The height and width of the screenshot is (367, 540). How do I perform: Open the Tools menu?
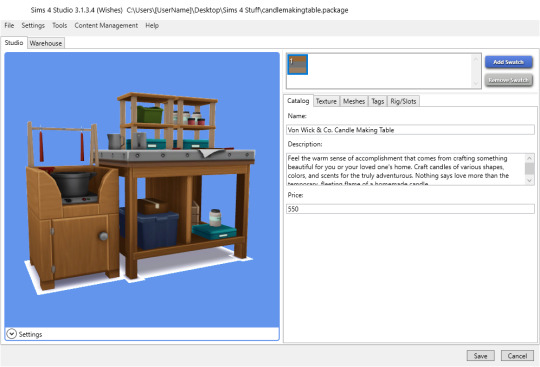click(x=60, y=25)
